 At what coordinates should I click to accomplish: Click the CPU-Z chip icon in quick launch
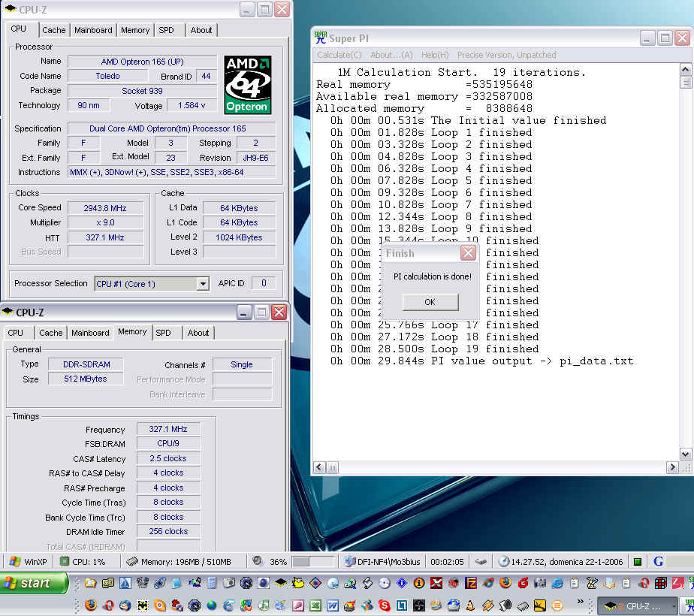[x=282, y=583]
